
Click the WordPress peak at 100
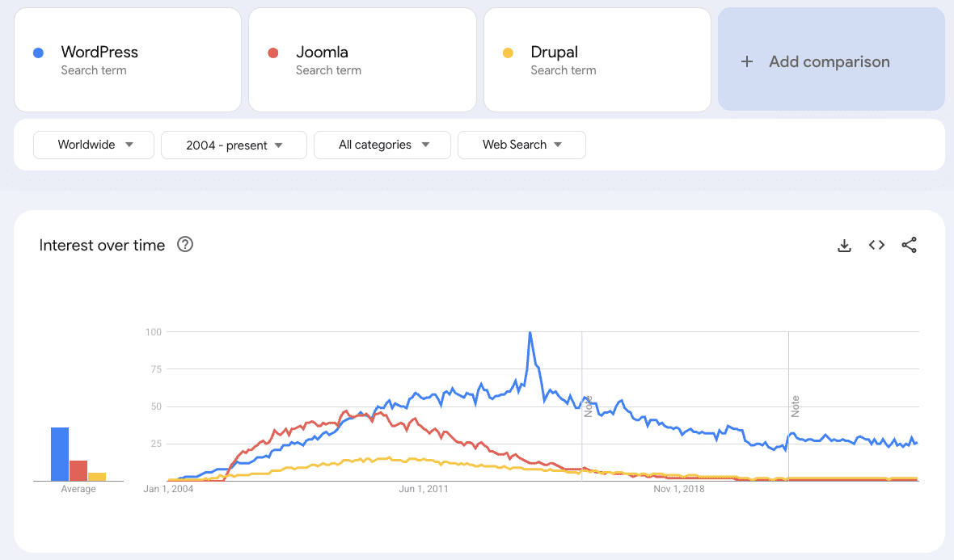pyautogui.click(x=530, y=333)
